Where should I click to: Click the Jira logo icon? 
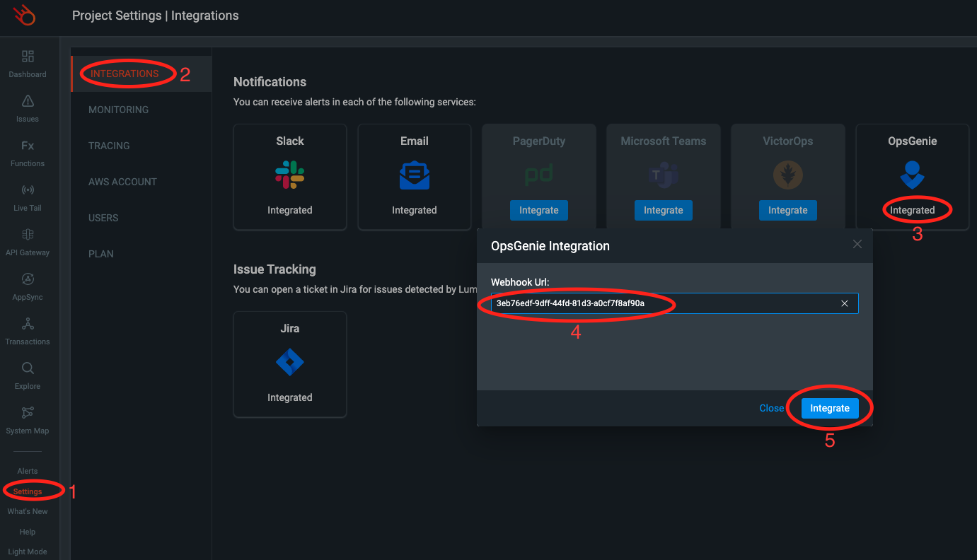(x=290, y=363)
